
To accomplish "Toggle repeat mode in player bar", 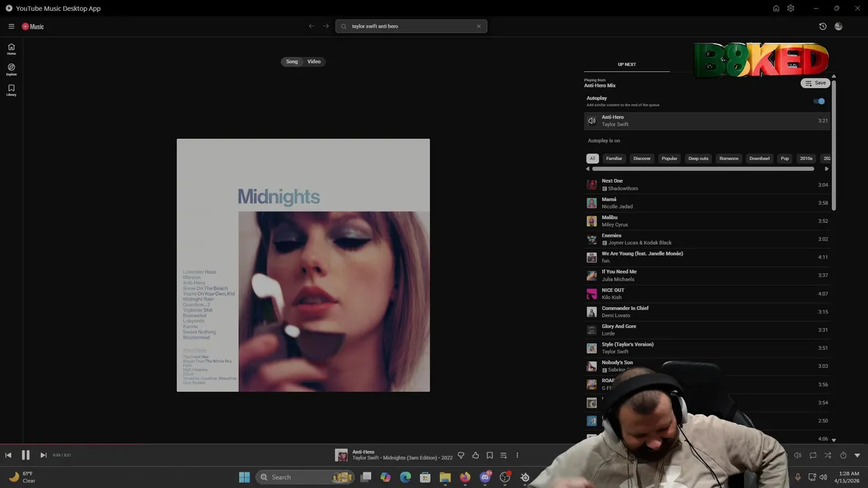I will (x=812, y=455).
